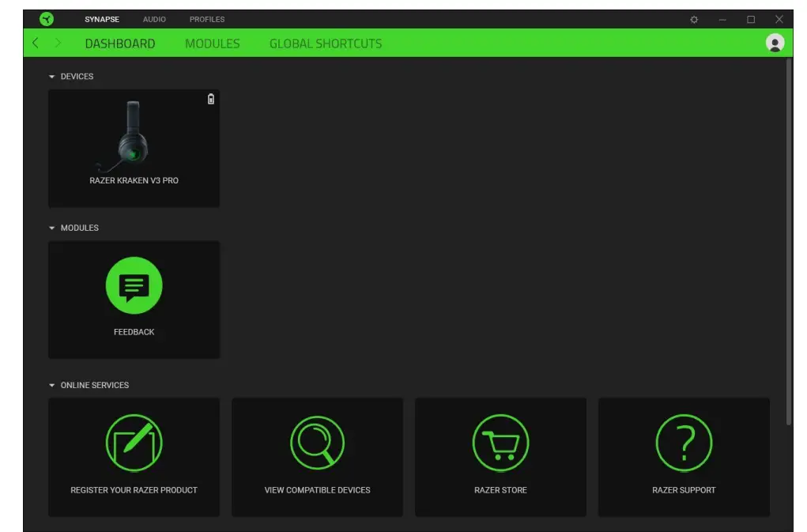Switch to the Synapse tab
Viewport: 807px width, 532px height.
click(x=102, y=19)
